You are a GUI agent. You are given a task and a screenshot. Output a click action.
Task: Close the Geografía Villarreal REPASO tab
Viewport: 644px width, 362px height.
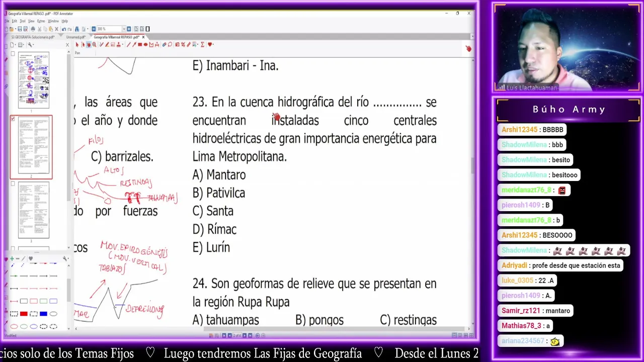(x=143, y=37)
